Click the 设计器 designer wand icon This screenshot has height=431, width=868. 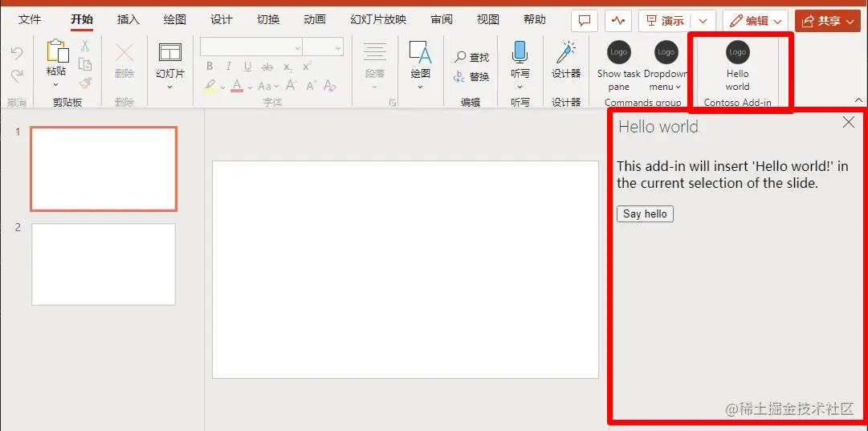[x=566, y=52]
